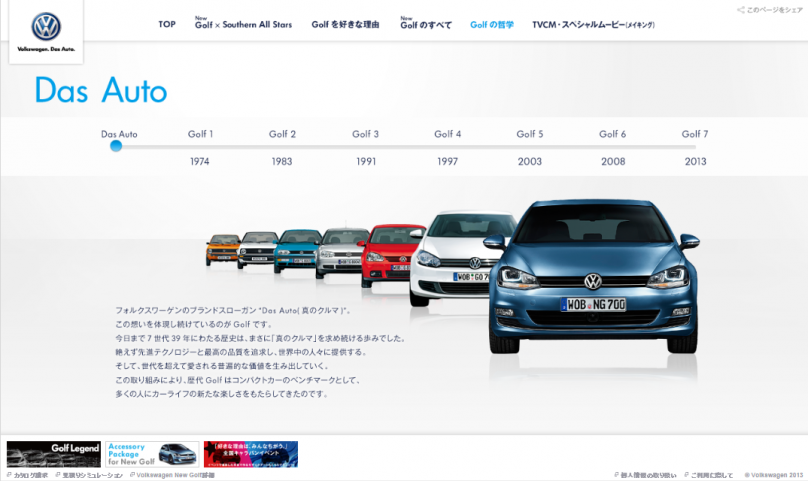Screen dimensions: 808x481
Task: Open the TOP navigation item
Action: (167, 24)
